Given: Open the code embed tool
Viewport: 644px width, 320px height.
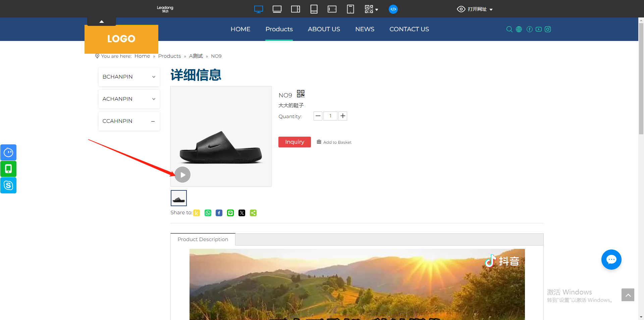Looking at the screenshot, I should coord(393,9).
